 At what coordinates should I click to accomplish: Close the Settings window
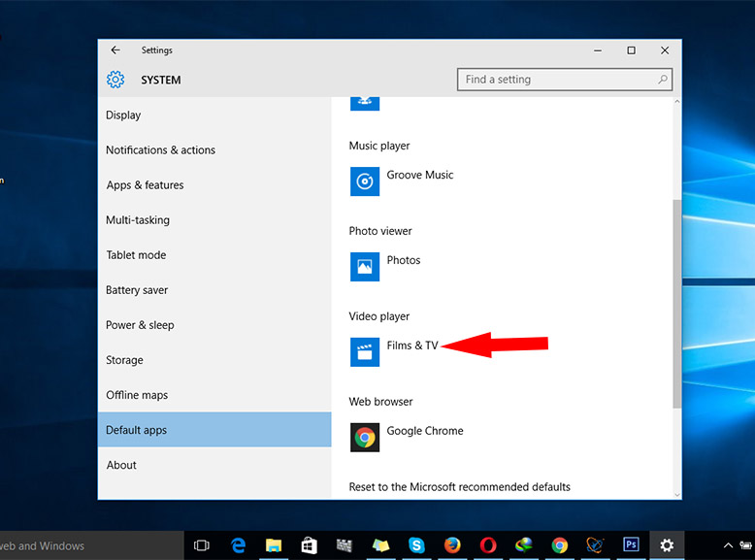(665, 50)
